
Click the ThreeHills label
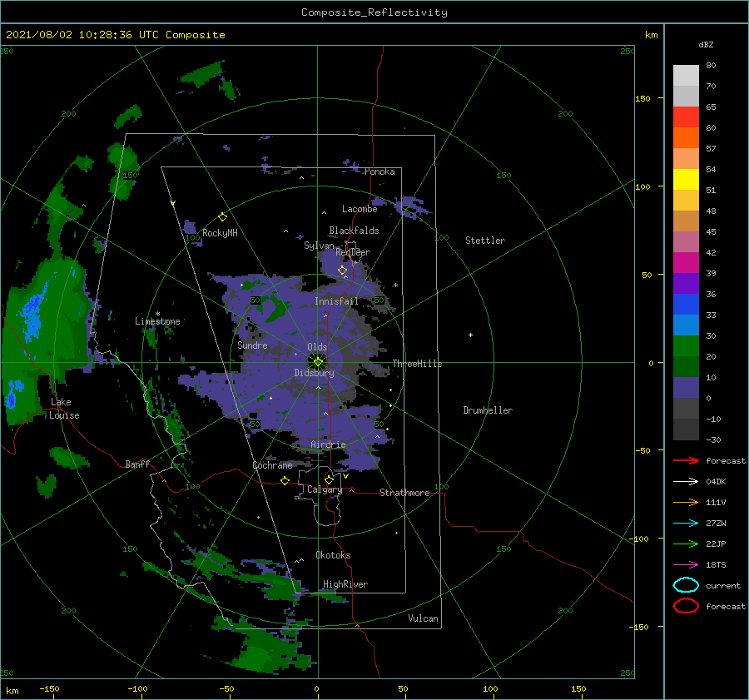coord(417,364)
